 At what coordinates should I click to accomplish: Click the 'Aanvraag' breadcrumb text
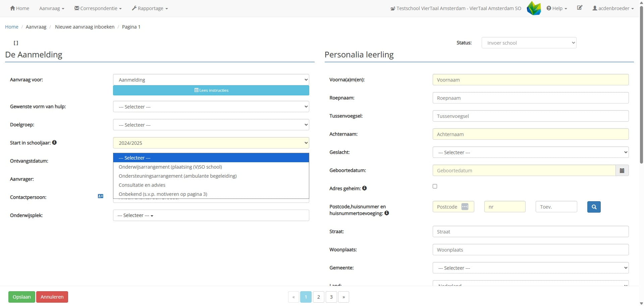[36, 27]
